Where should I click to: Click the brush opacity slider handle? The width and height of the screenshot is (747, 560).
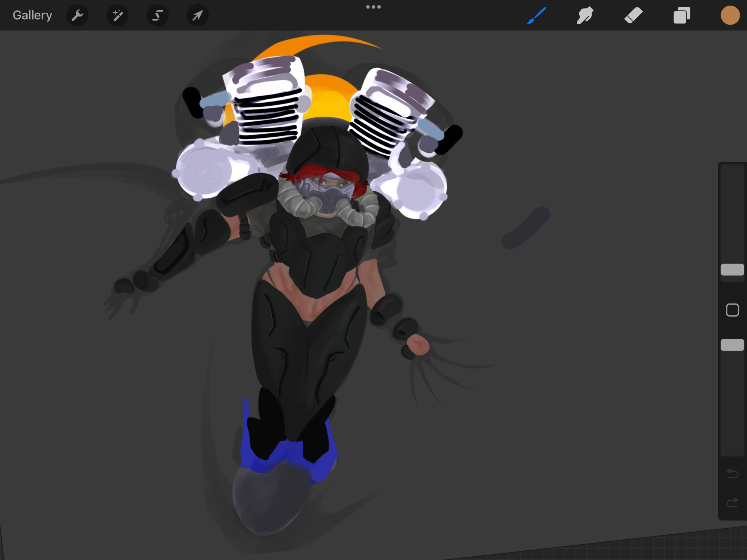click(x=732, y=345)
